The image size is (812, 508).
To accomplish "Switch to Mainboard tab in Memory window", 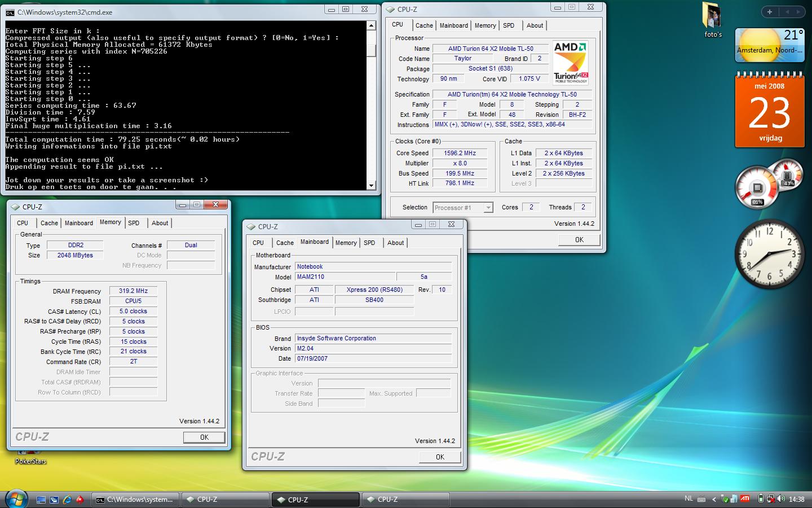I will tap(79, 223).
